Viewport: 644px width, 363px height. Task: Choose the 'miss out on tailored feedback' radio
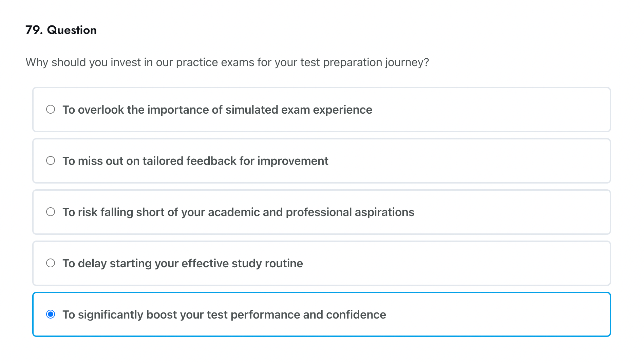click(x=51, y=161)
